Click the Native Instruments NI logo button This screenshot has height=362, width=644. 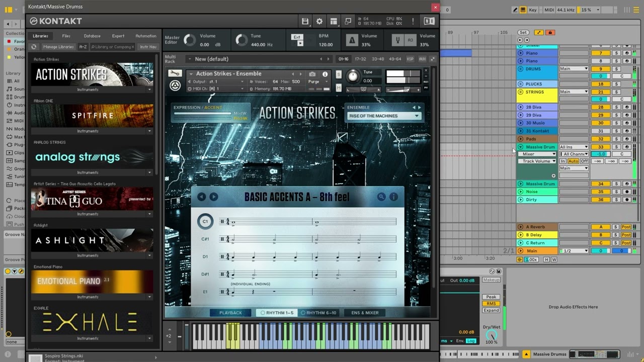pos(429,21)
